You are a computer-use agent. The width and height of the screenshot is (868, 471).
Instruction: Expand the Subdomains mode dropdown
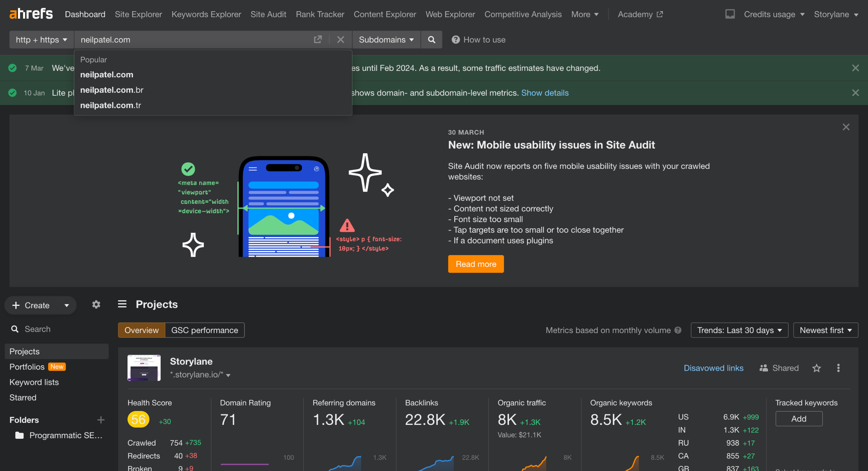[386, 40]
